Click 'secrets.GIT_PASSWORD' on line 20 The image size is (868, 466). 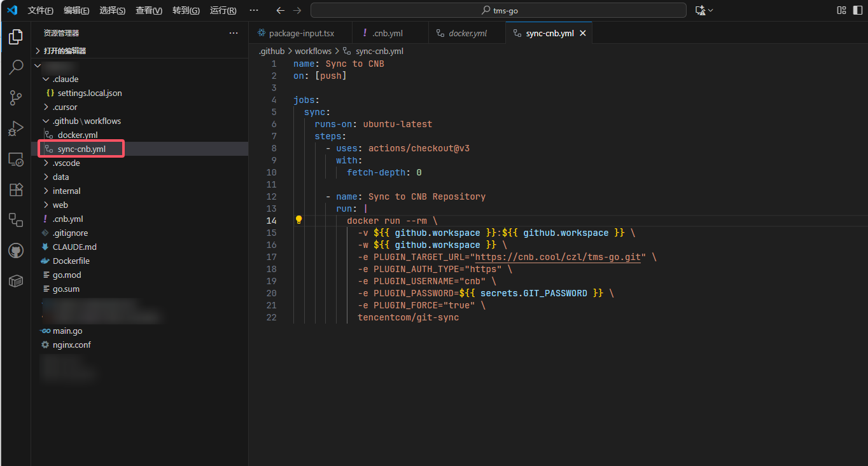click(534, 293)
